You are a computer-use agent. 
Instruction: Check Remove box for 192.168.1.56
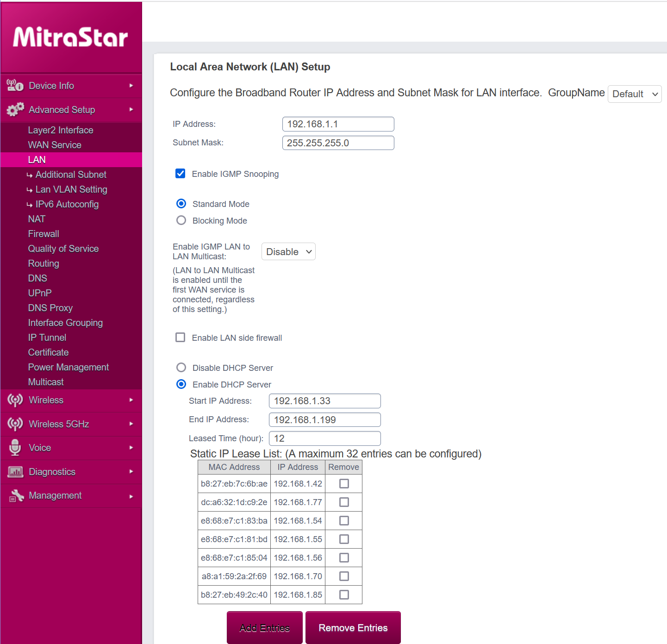[344, 558]
